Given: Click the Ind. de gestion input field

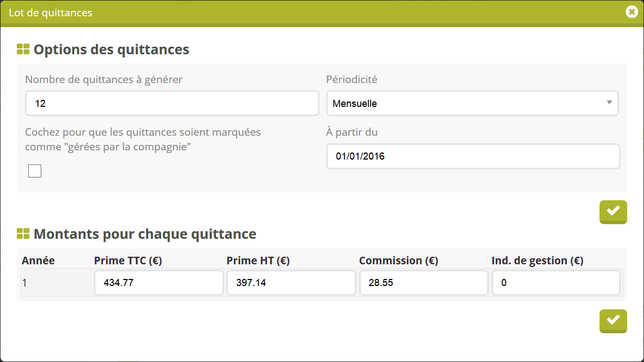Looking at the screenshot, I should click(x=556, y=283).
